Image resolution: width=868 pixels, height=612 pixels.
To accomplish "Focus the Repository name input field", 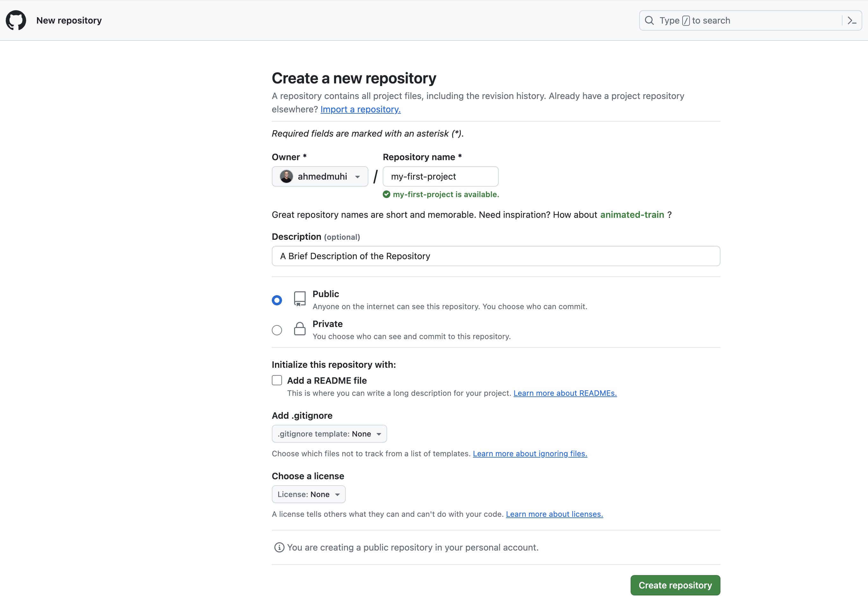I will pyautogui.click(x=440, y=176).
